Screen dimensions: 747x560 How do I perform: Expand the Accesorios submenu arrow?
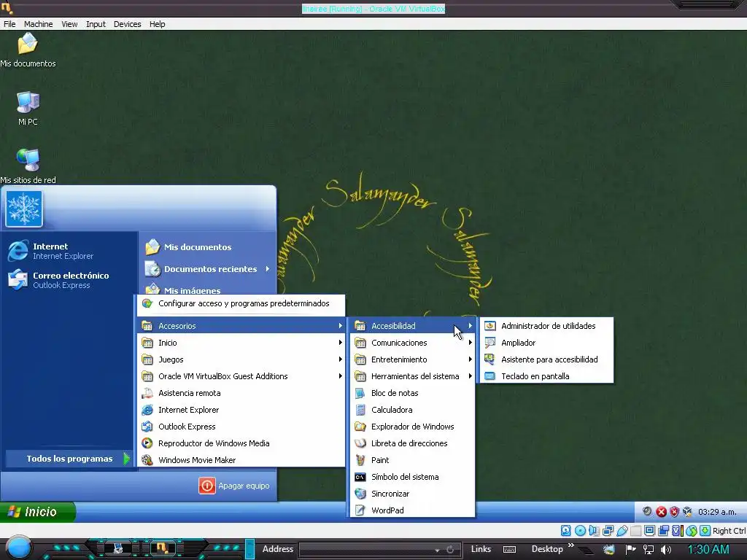click(340, 326)
